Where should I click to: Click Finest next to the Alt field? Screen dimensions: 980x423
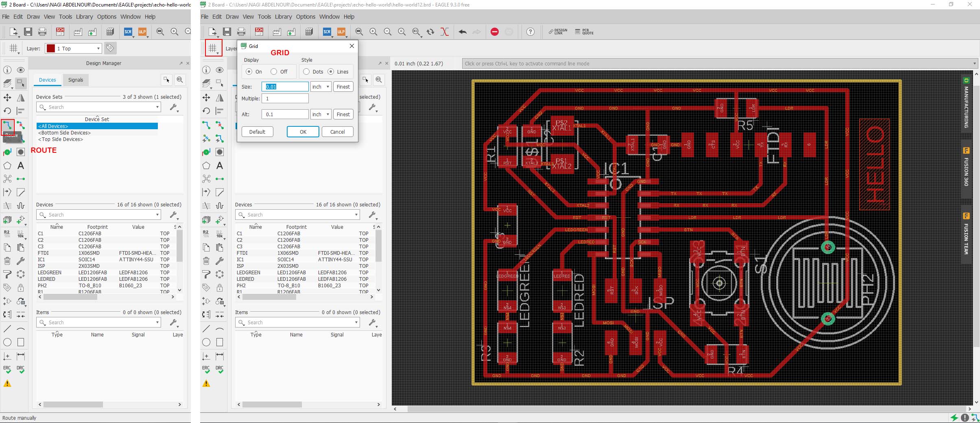343,114
